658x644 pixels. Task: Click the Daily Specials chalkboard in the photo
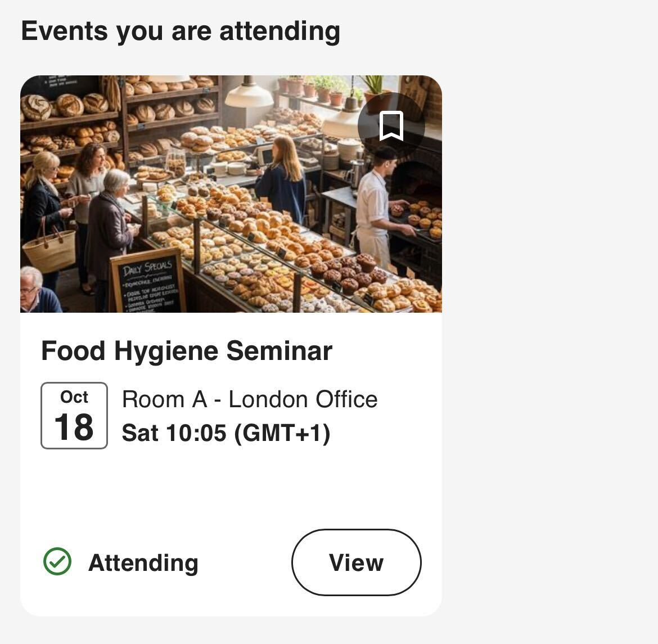pyautogui.click(x=148, y=282)
